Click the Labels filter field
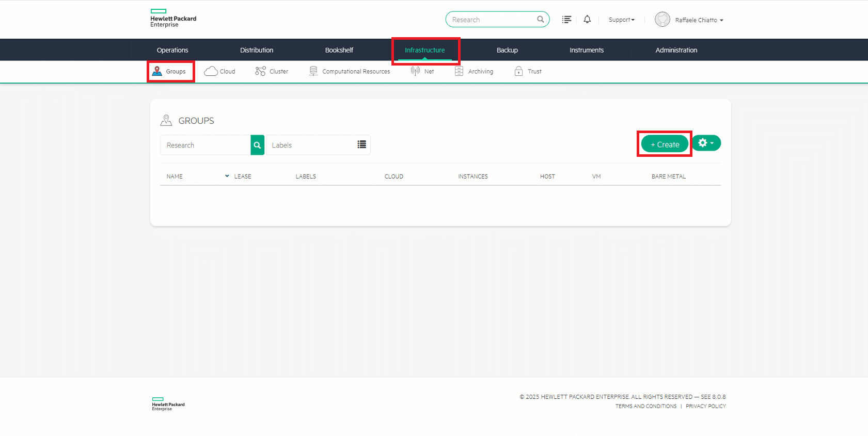Viewport: 868px width, 436px height. tap(319, 145)
